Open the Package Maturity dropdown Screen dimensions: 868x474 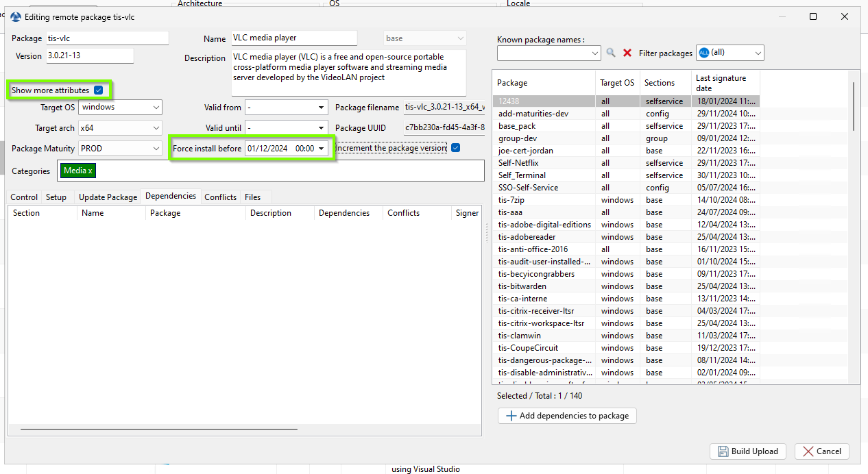(157, 149)
